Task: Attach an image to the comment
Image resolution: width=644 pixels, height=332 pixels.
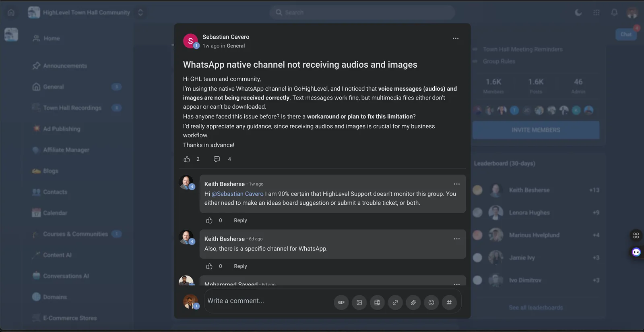Action: (359, 303)
